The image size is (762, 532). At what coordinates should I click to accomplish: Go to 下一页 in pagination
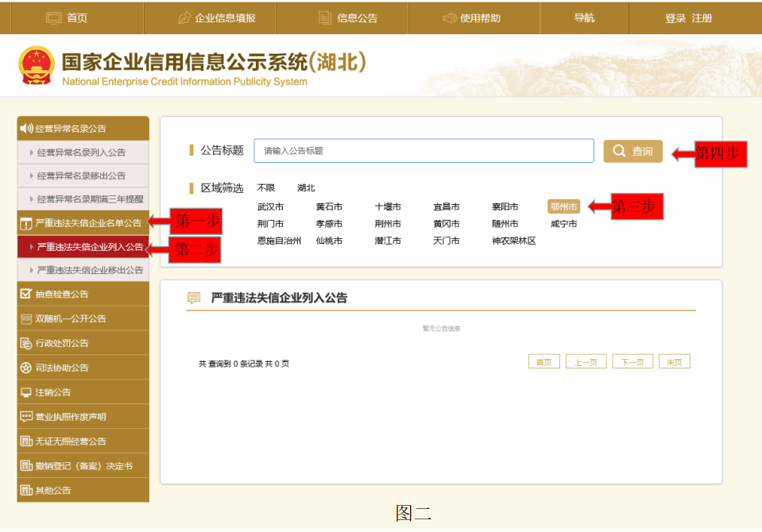[x=632, y=362]
